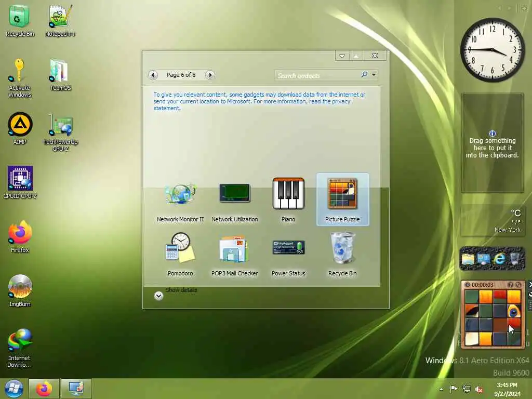532x399 pixels.
Task: Open Firefox from the taskbar
Action: tap(44, 389)
